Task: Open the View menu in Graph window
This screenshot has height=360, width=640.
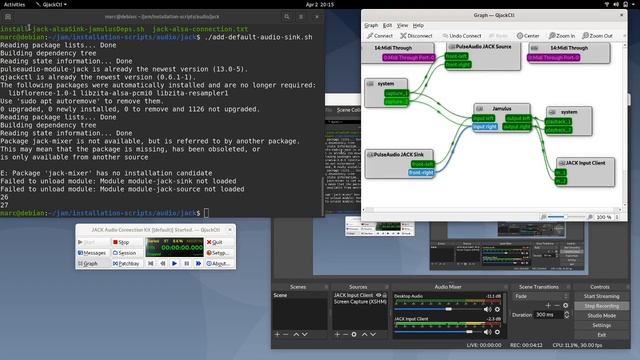Action: point(402,25)
